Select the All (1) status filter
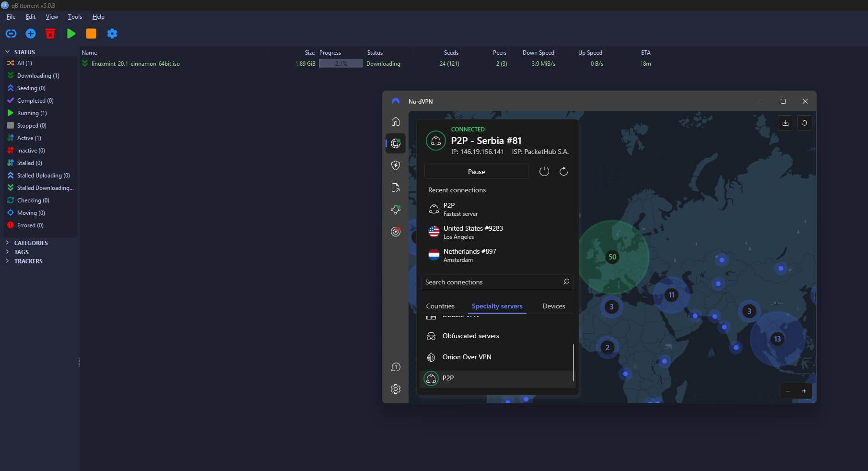Screen dimensions: 868x471 point(40,63)
